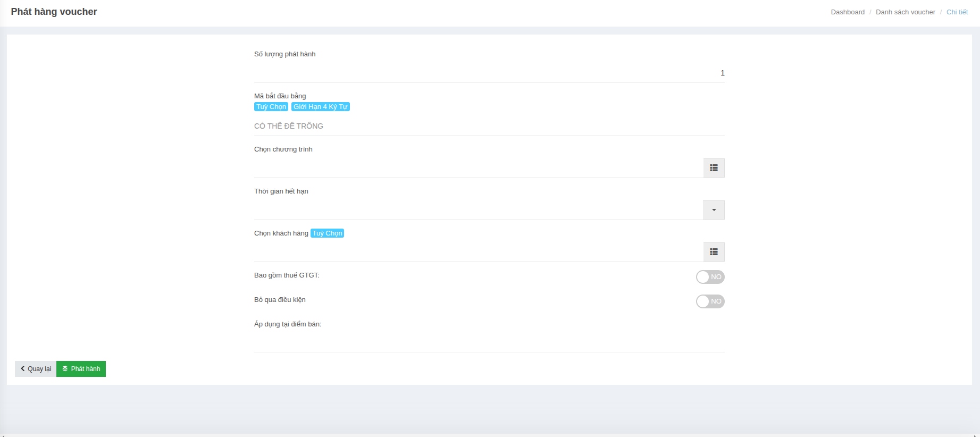This screenshot has width=980, height=437.
Task: Open the program list picker icon
Action: click(714, 168)
